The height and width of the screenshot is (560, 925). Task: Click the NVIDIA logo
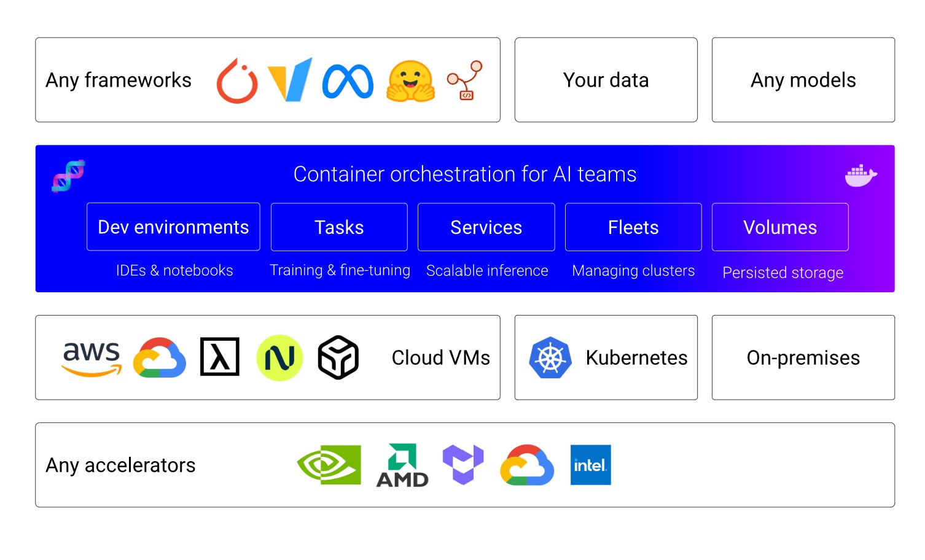click(x=329, y=465)
